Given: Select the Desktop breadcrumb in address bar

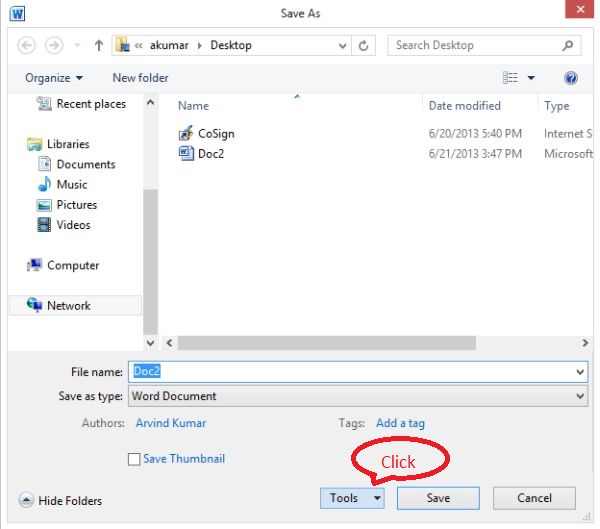Looking at the screenshot, I should click(x=231, y=45).
